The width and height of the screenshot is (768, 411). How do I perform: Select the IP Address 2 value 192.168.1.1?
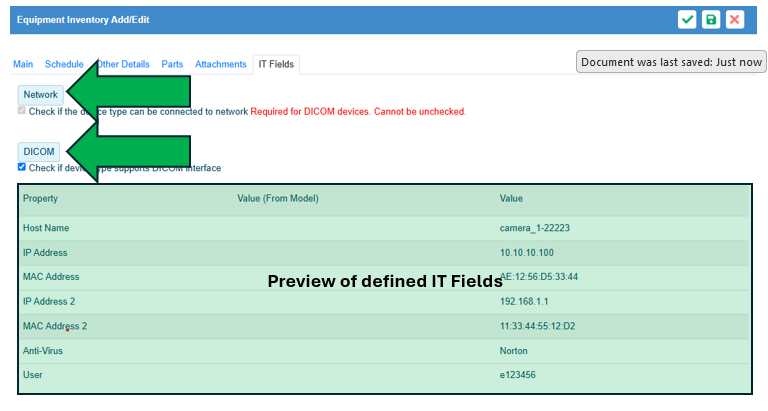click(x=523, y=301)
